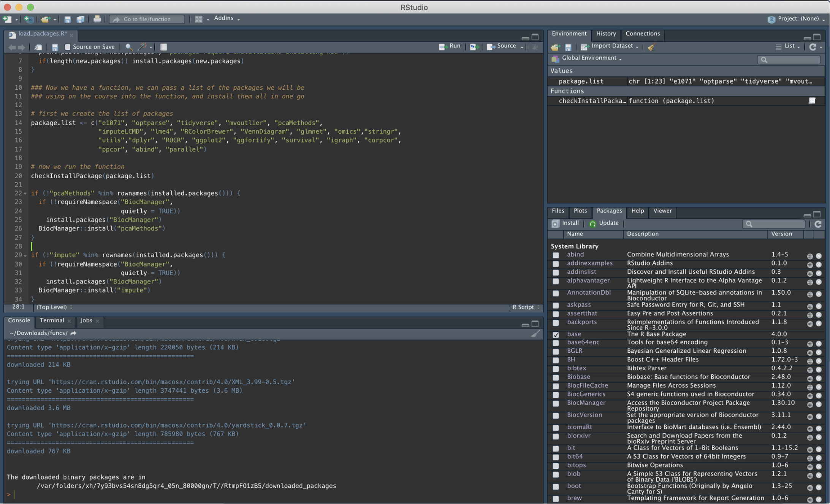Image resolution: width=830 pixels, height=504 pixels.
Task: Open the code tools magic wand
Action: coord(142,47)
